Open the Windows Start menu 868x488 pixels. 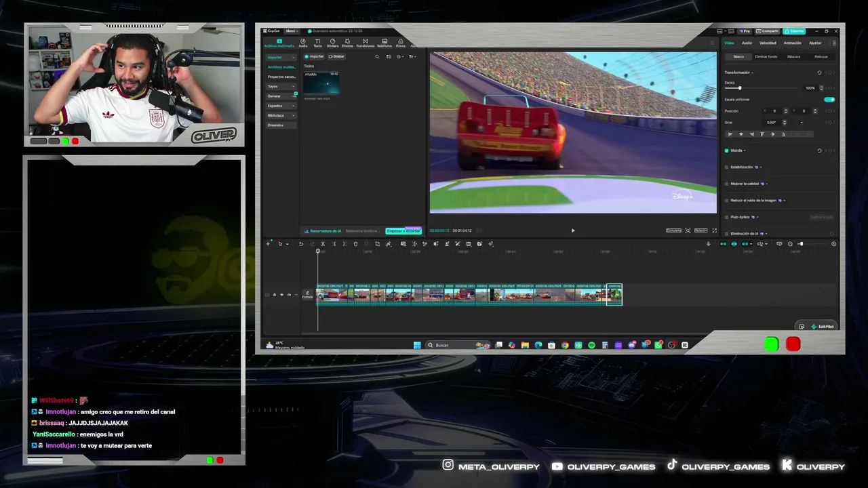417,345
